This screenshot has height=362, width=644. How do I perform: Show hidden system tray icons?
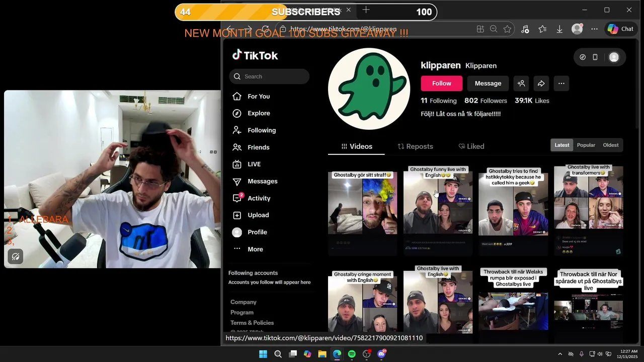[560, 354]
